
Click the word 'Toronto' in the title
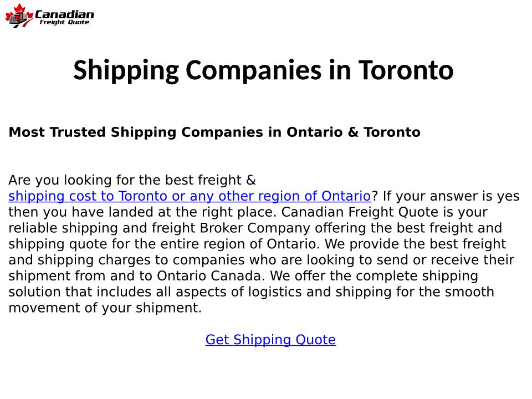click(406, 70)
